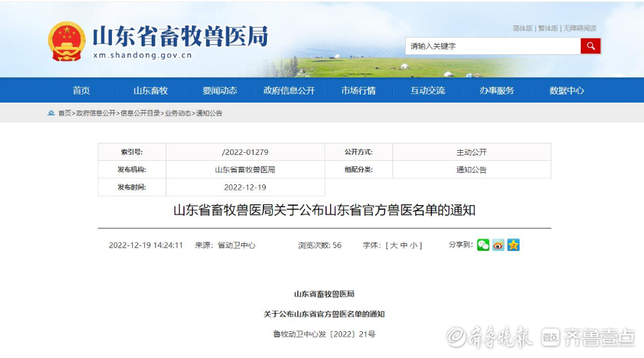
Task: Click 发布时间 label cell
Action: pyautogui.click(x=132, y=187)
